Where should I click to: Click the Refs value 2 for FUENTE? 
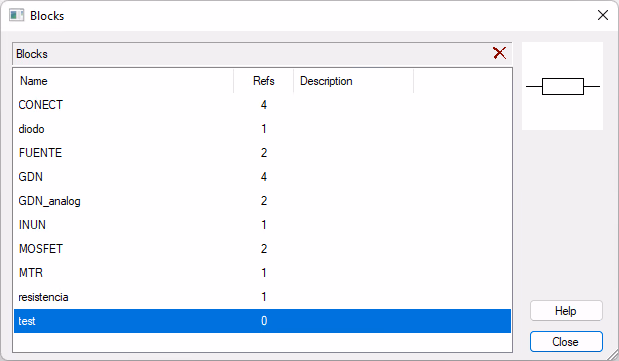click(x=264, y=153)
